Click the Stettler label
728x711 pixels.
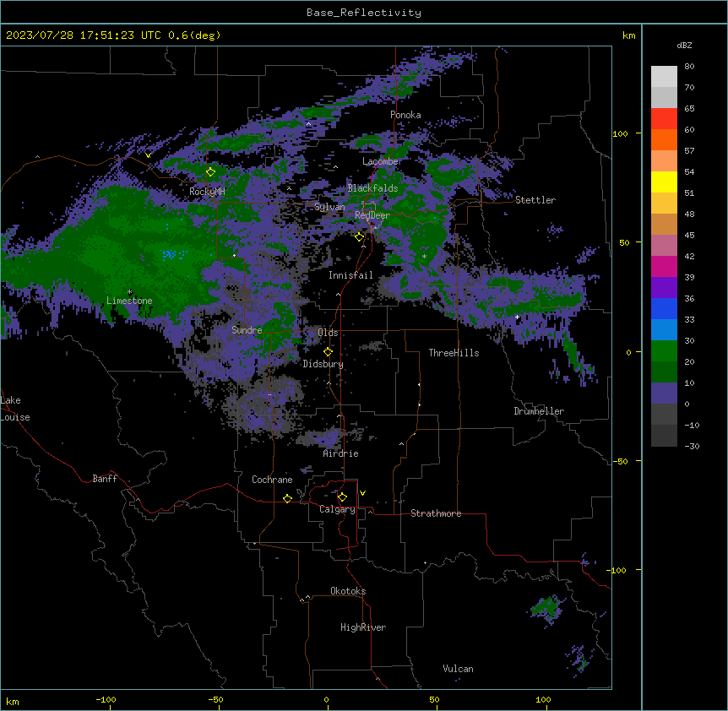pyautogui.click(x=535, y=200)
